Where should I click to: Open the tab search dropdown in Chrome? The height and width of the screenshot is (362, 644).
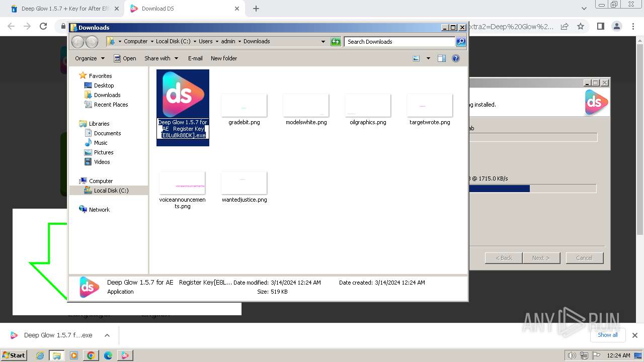tap(584, 9)
